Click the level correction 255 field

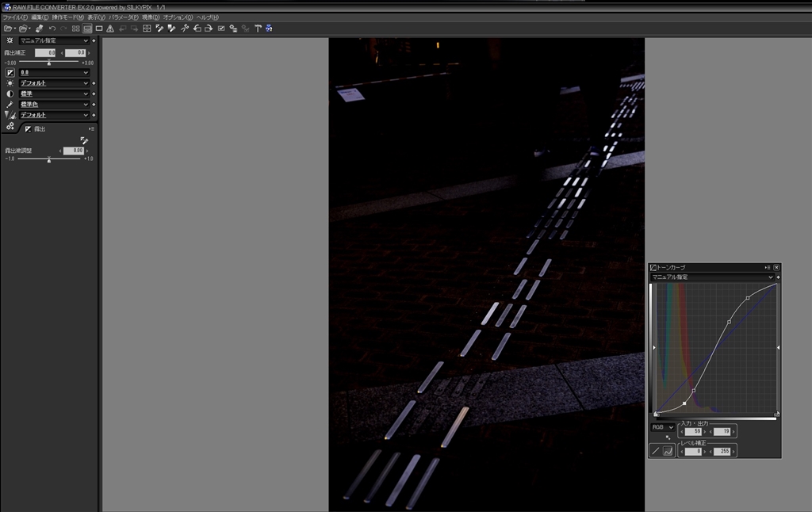[722, 452]
